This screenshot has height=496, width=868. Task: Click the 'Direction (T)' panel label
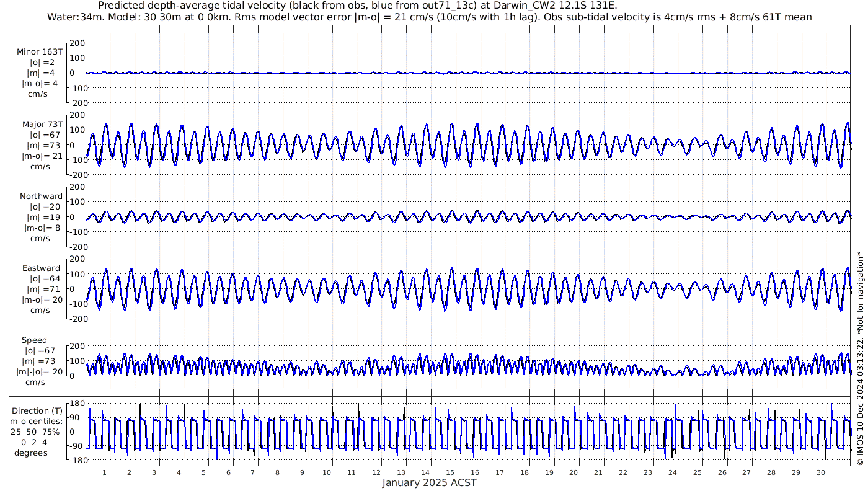pyautogui.click(x=37, y=411)
